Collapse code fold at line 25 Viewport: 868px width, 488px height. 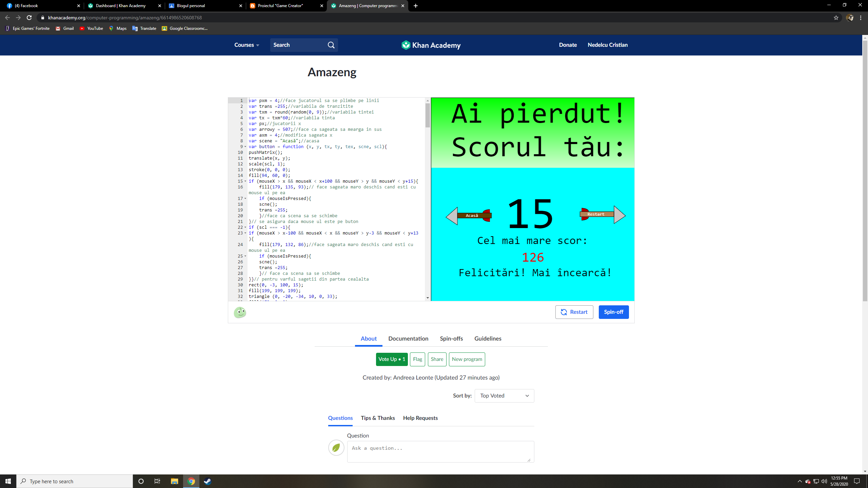click(x=245, y=256)
